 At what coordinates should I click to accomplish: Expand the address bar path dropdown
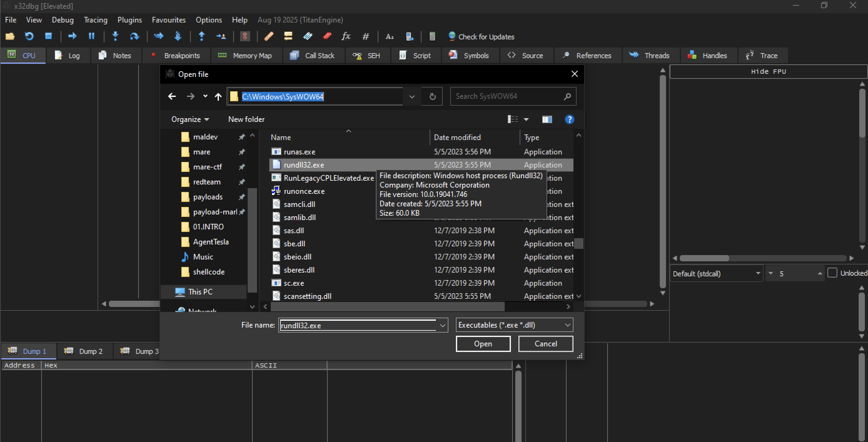tap(412, 97)
